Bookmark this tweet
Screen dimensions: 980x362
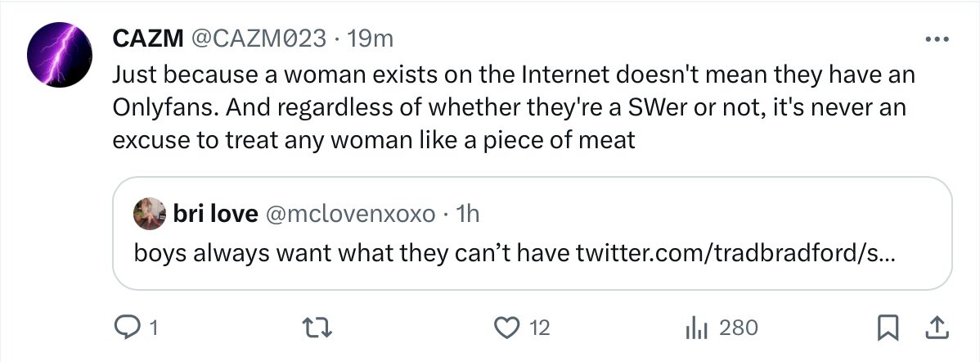[x=888, y=328]
